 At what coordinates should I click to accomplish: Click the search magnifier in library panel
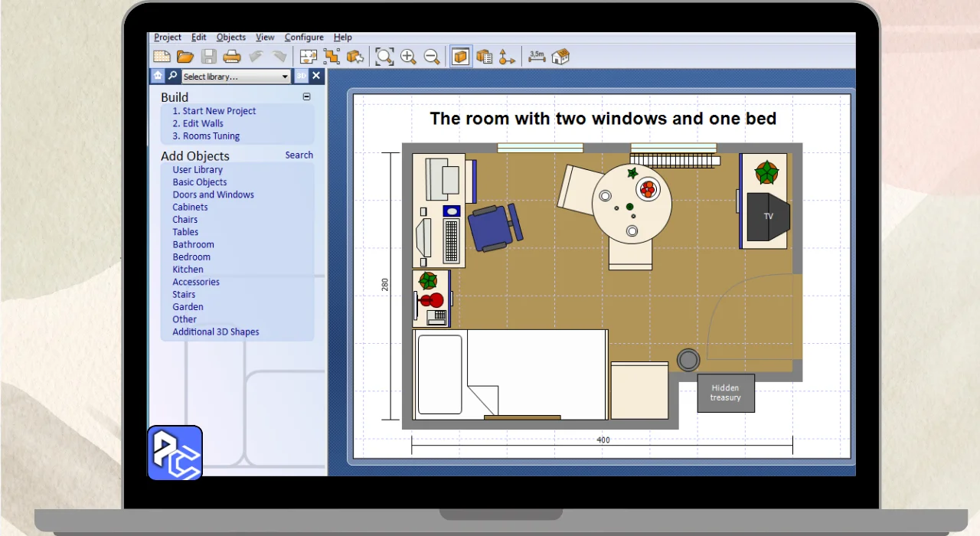click(x=173, y=76)
